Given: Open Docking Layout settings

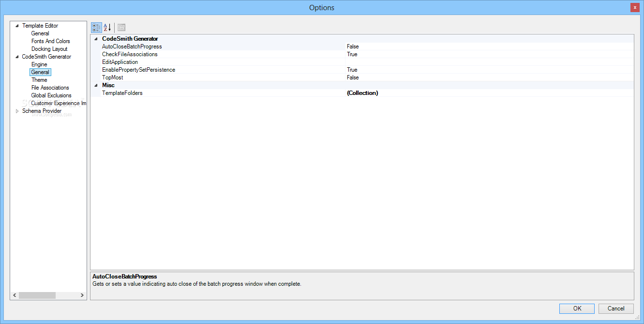Looking at the screenshot, I should [x=49, y=49].
